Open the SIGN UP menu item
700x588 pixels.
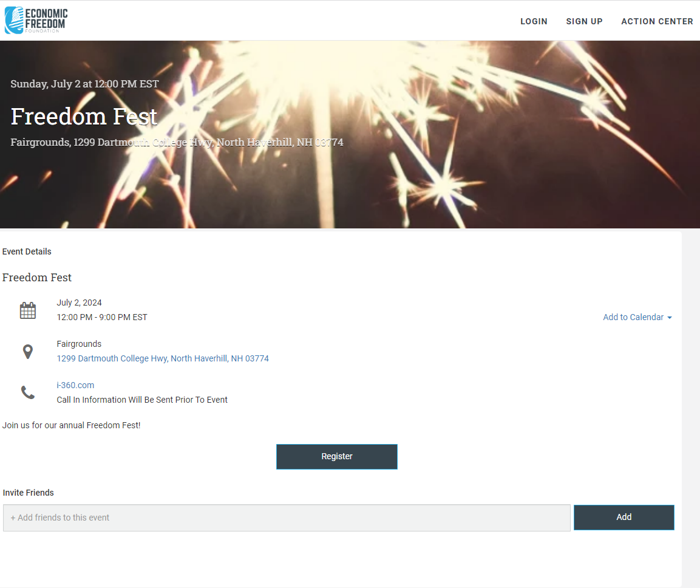tap(584, 21)
